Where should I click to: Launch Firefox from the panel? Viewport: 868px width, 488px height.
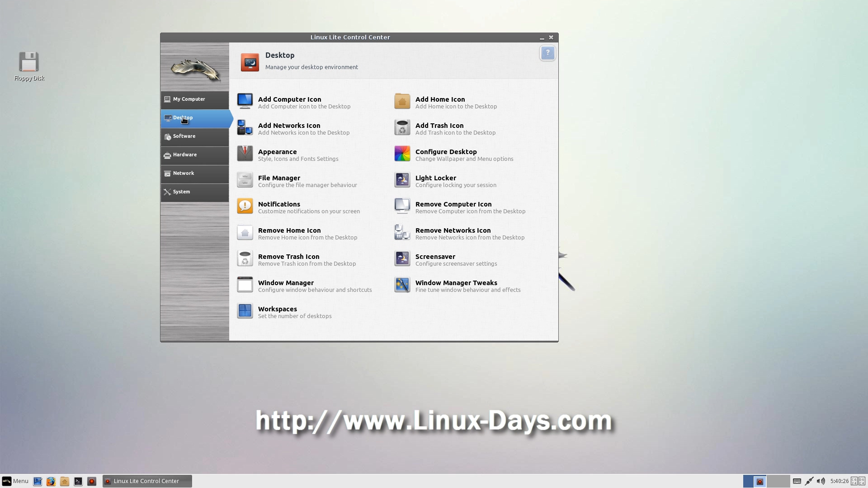point(51,482)
